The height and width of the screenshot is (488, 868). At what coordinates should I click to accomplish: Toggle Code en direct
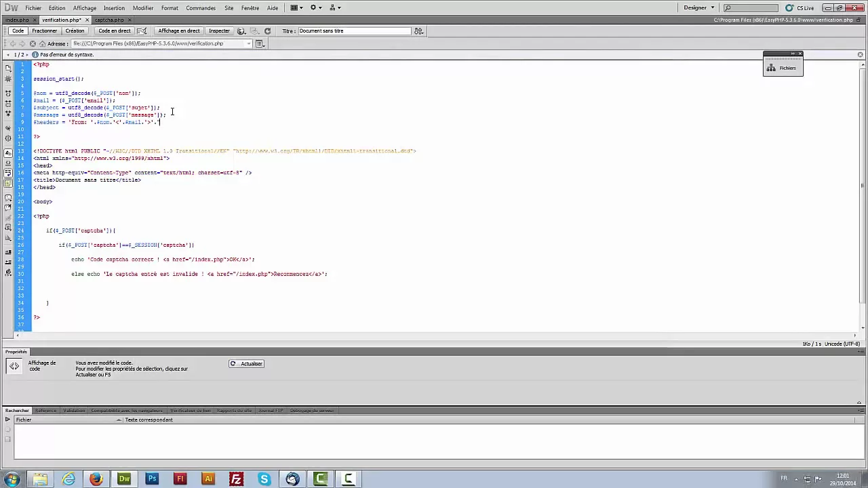click(114, 31)
